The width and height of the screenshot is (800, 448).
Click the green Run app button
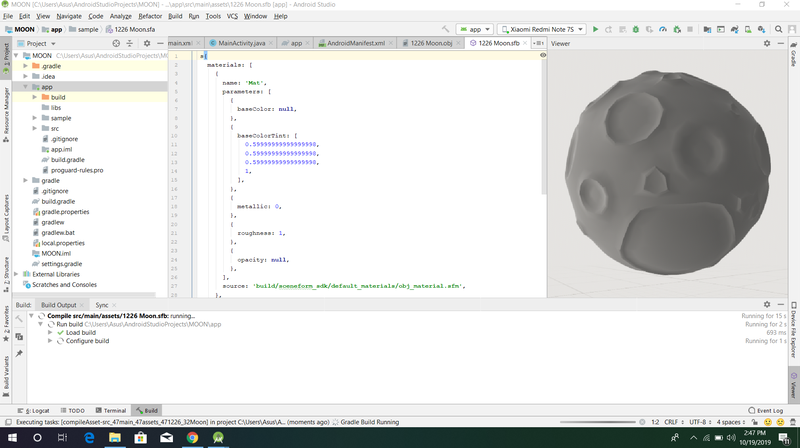pyautogui.click(x=595, y=29)
